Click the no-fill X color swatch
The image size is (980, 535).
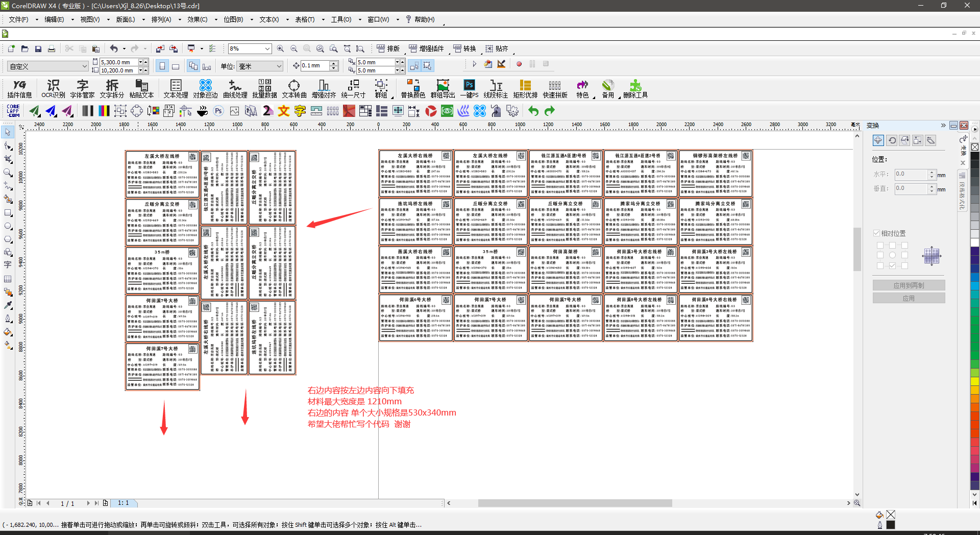pos(974,147)
